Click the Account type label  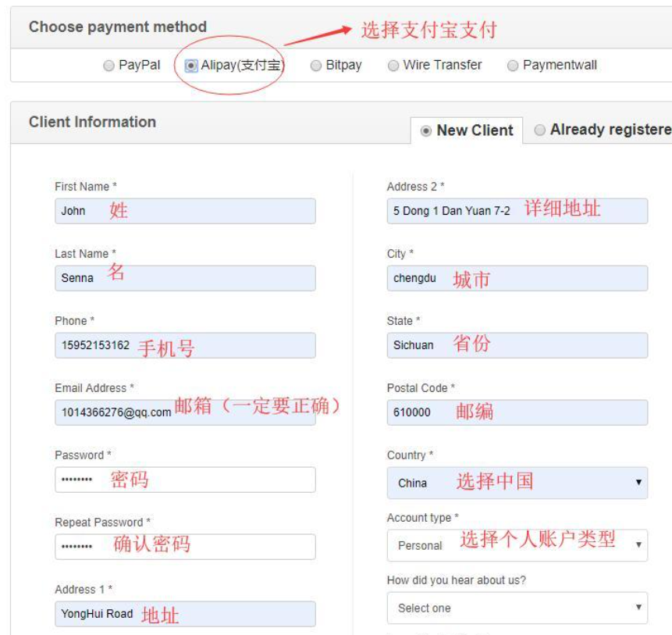pyautogui.click(x=422, y=518)
